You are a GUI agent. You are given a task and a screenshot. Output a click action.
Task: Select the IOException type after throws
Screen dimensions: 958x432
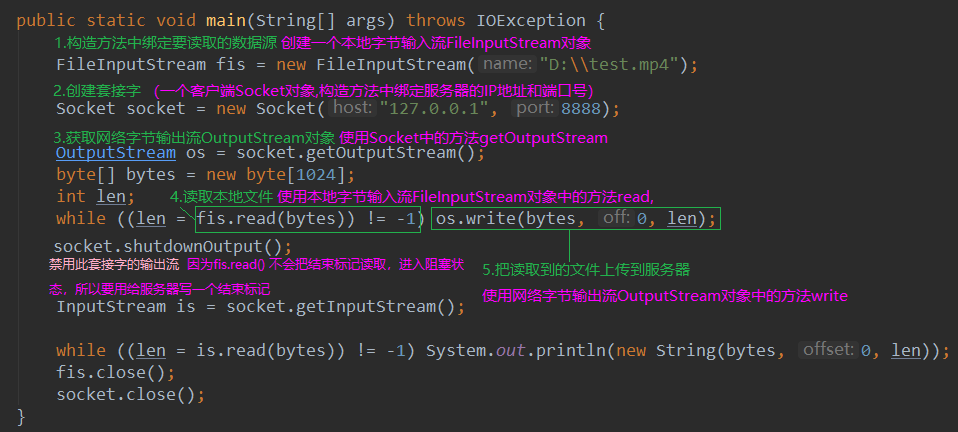point(531,20)
